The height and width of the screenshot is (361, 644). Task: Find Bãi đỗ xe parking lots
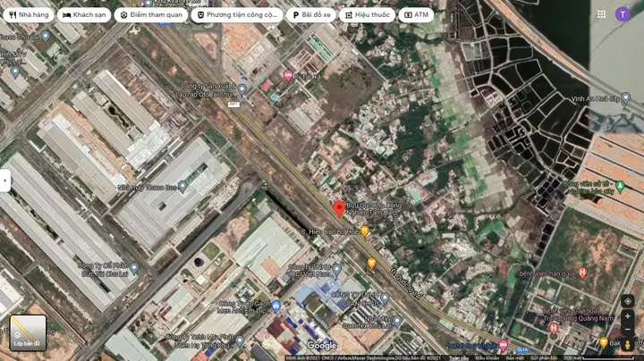click(311, 15)
